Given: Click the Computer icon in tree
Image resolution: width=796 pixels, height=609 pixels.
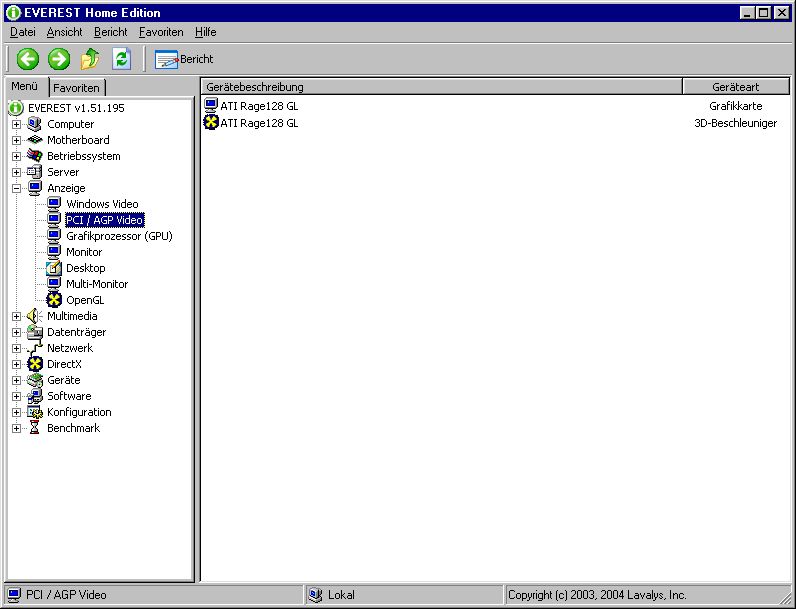Looking at the screenshot, I should coord(35,124).
